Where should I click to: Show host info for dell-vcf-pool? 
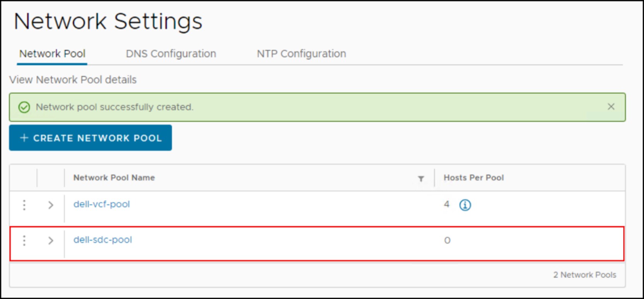465,205
